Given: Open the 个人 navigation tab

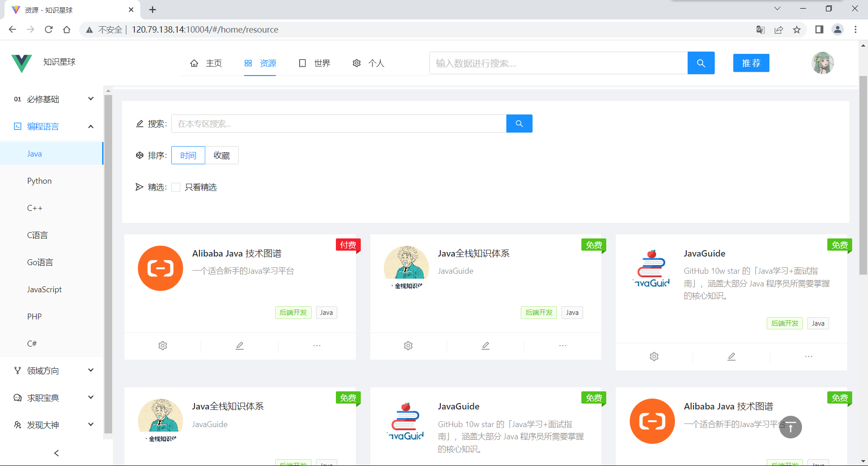Looking at the screenshot, I should [368, 63].
